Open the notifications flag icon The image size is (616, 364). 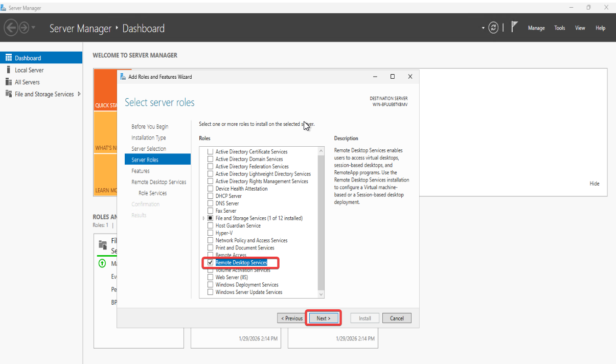(515, 28)
